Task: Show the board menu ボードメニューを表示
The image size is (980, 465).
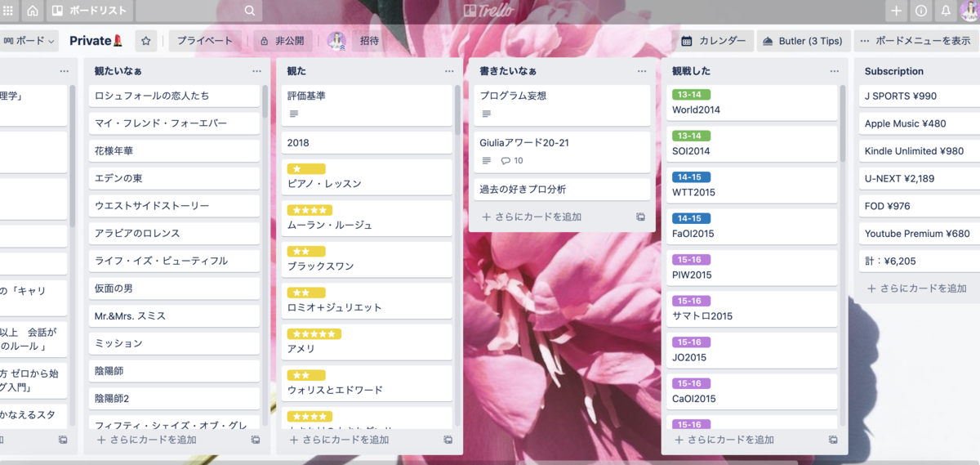Action: point(916,41)
